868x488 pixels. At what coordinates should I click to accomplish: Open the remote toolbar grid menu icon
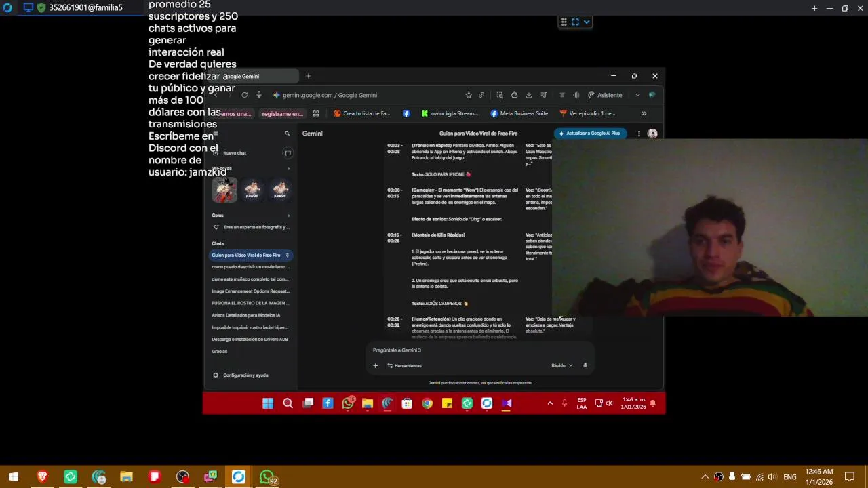[x=564, y=22]
